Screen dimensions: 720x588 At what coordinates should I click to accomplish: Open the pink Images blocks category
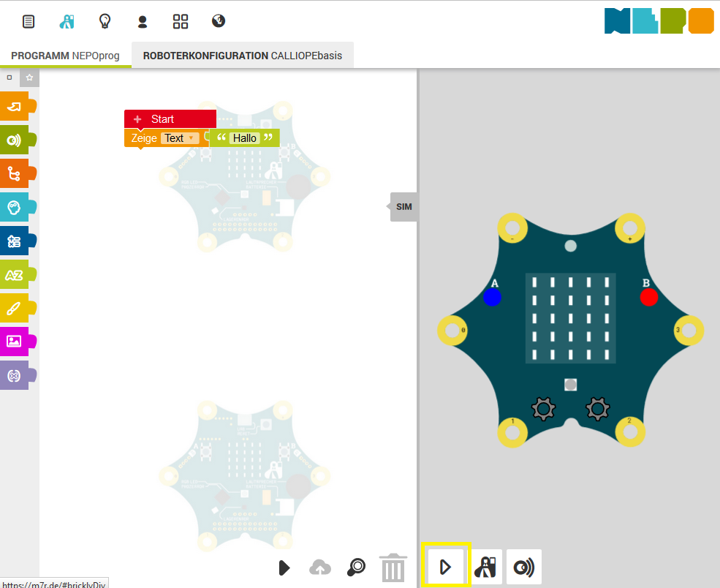[15, 341]
